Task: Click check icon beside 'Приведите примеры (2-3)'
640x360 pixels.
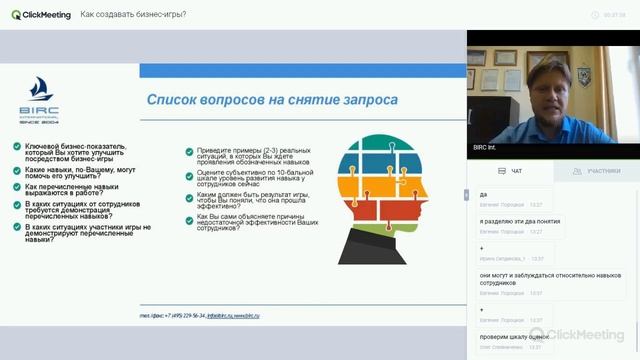Action: pos(189,152)
